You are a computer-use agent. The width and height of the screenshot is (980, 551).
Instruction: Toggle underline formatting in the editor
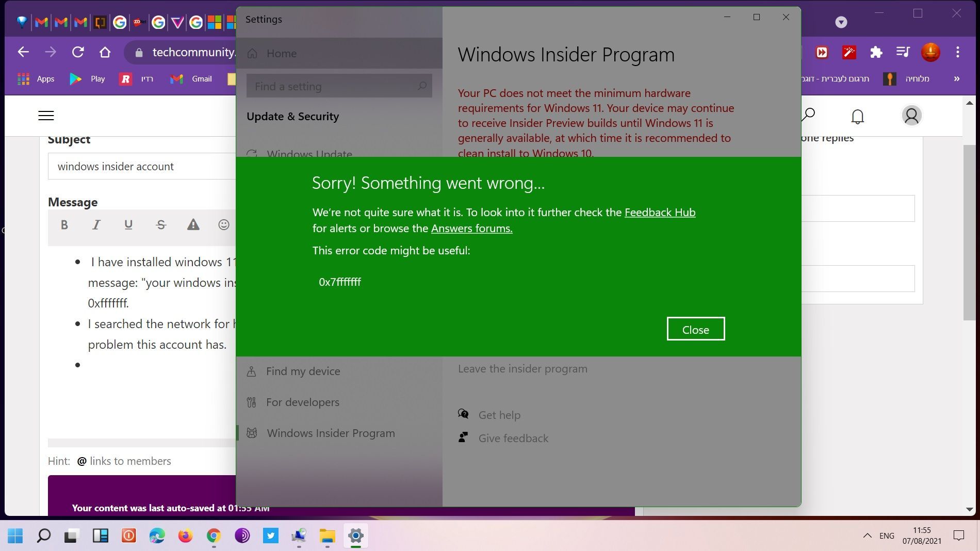[x=128, y=225]
